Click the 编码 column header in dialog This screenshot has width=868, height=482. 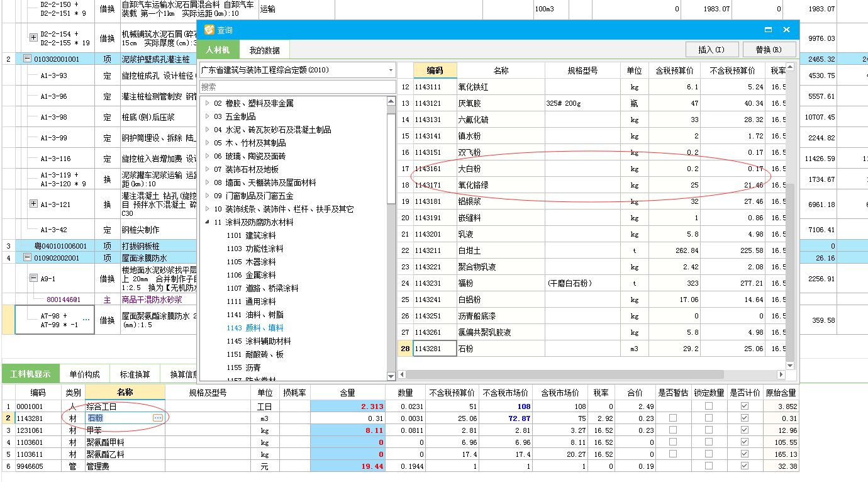(435, 70)
